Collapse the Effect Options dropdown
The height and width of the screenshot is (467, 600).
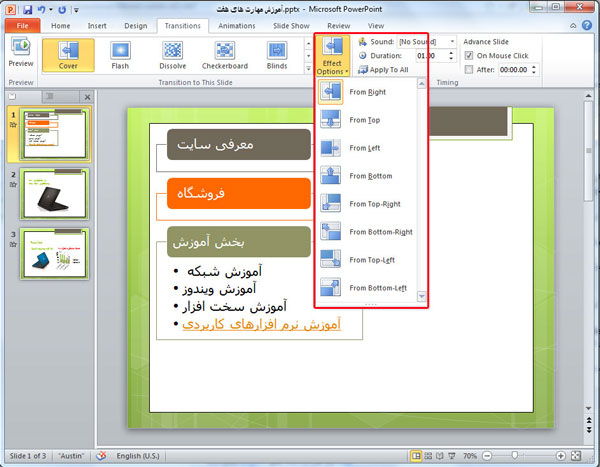point(331,56)
